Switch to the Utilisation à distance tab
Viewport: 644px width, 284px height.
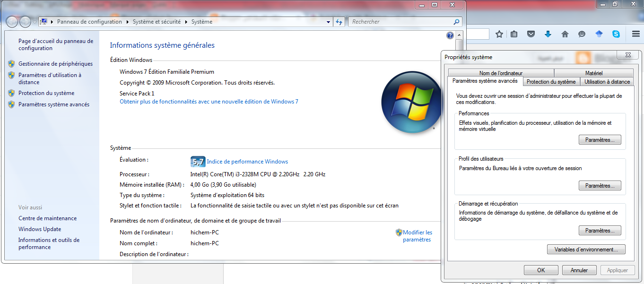tap(607, 82)
